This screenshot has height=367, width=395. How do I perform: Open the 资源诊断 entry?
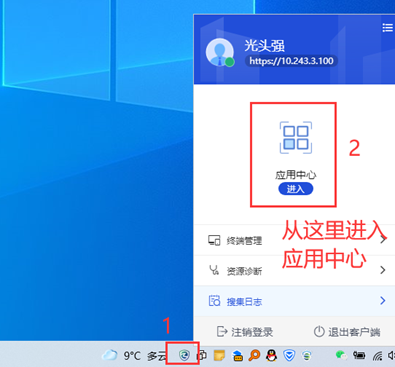(294, 270)
